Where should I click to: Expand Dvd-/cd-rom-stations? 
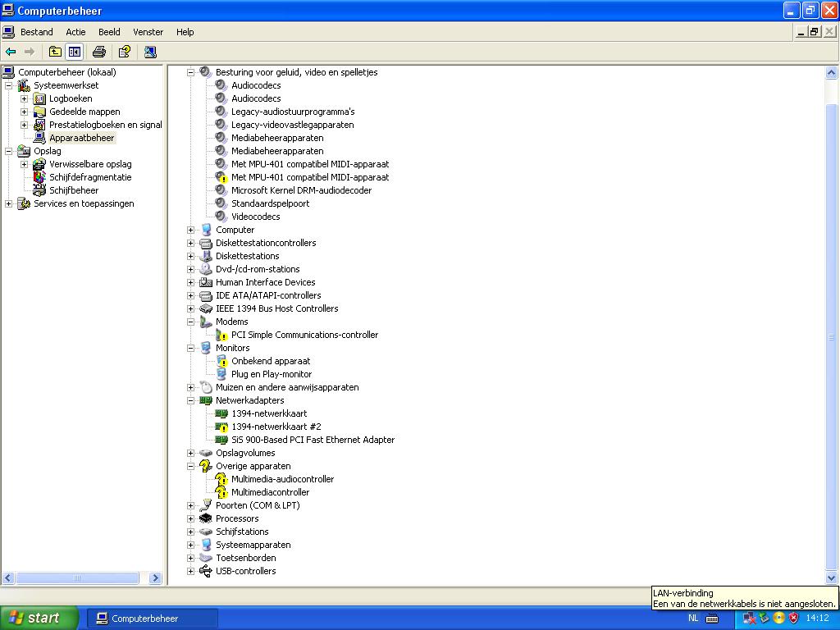(190, 269)
